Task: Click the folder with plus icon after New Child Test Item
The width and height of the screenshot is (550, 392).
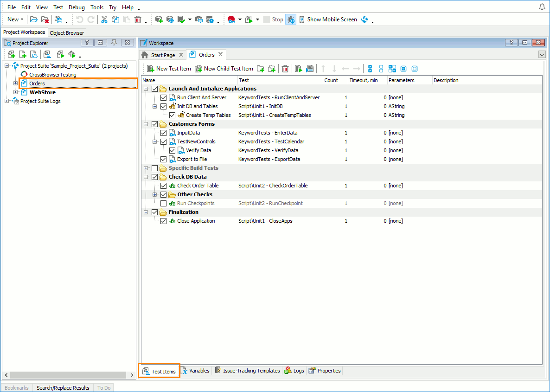Action: pyautogui.click(x=260, y=69)
